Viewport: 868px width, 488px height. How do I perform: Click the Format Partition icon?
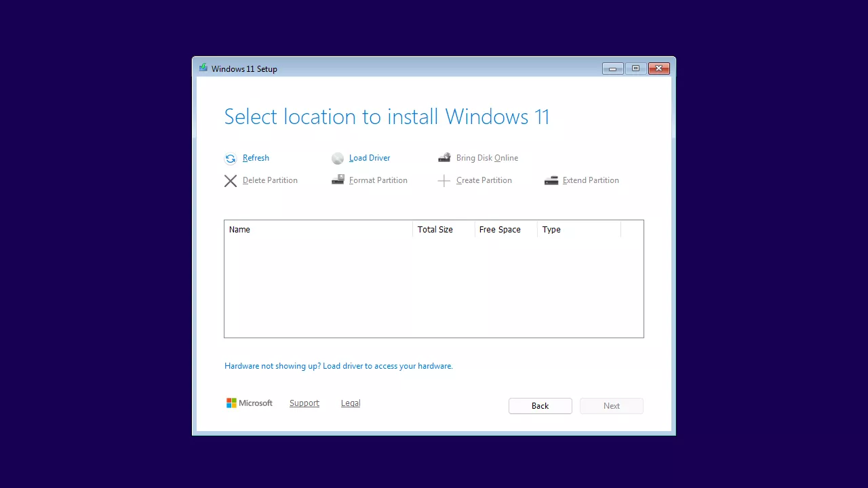[x=338, y=180]
